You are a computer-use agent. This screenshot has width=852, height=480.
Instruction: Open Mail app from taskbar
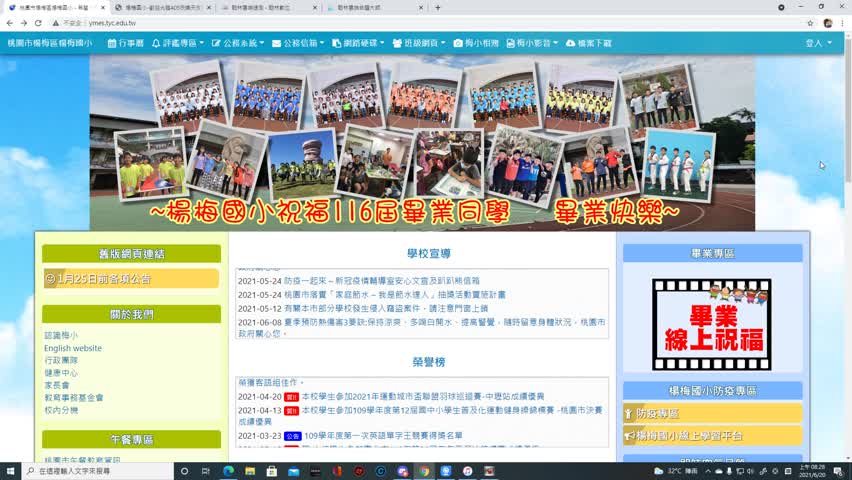point(293,471)
